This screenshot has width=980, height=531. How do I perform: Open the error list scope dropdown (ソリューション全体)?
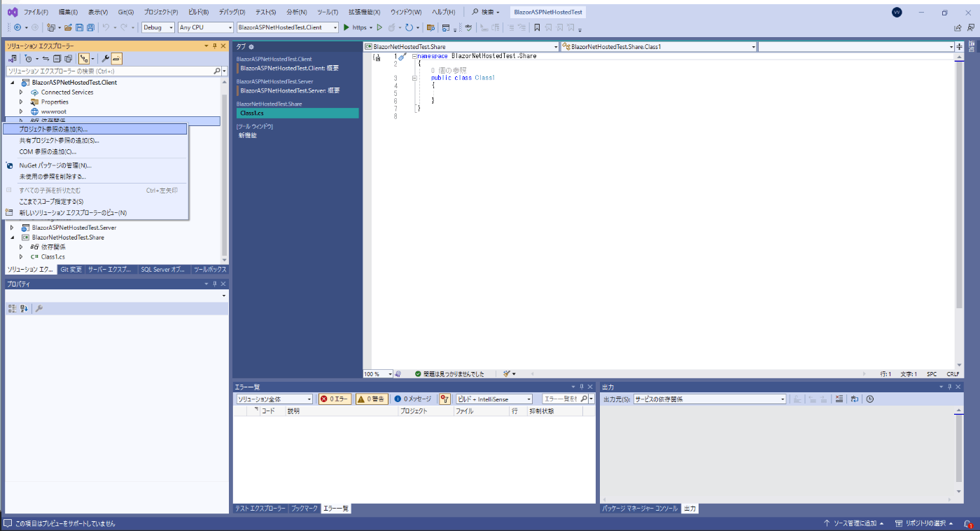click(x=274, y=399)
